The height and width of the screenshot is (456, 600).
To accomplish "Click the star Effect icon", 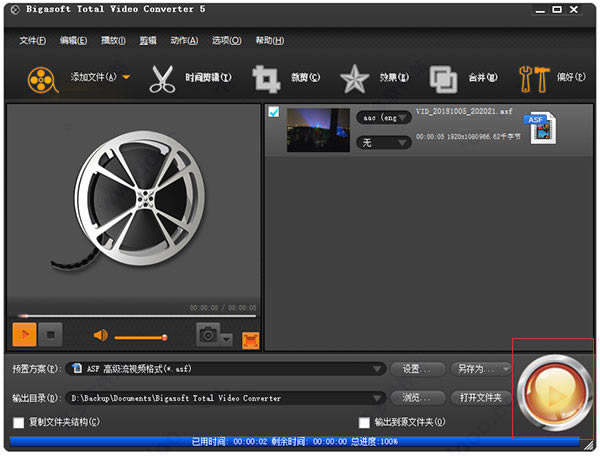I will click(354, 79).
